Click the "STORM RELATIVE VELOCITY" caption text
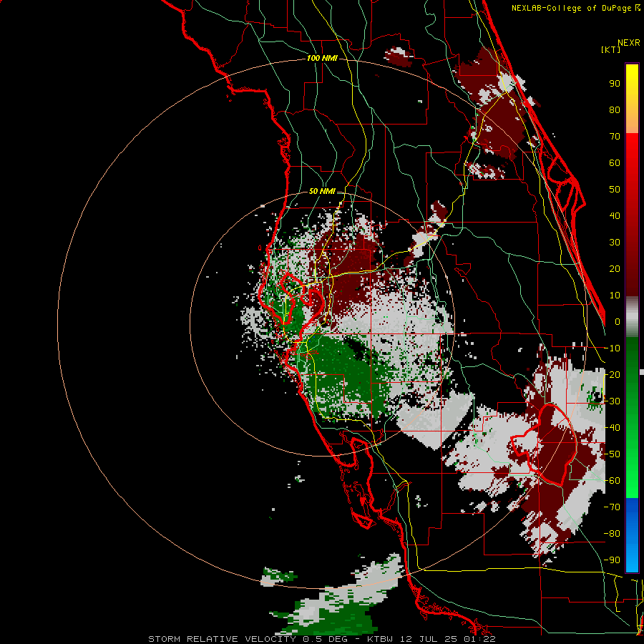Viewport: 644px width, 644px height. [x=222, y=639]
